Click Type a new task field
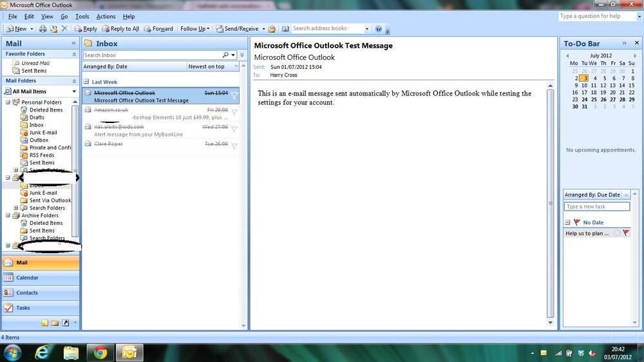The width and height of the screenshot is (644, 362). 597,207
